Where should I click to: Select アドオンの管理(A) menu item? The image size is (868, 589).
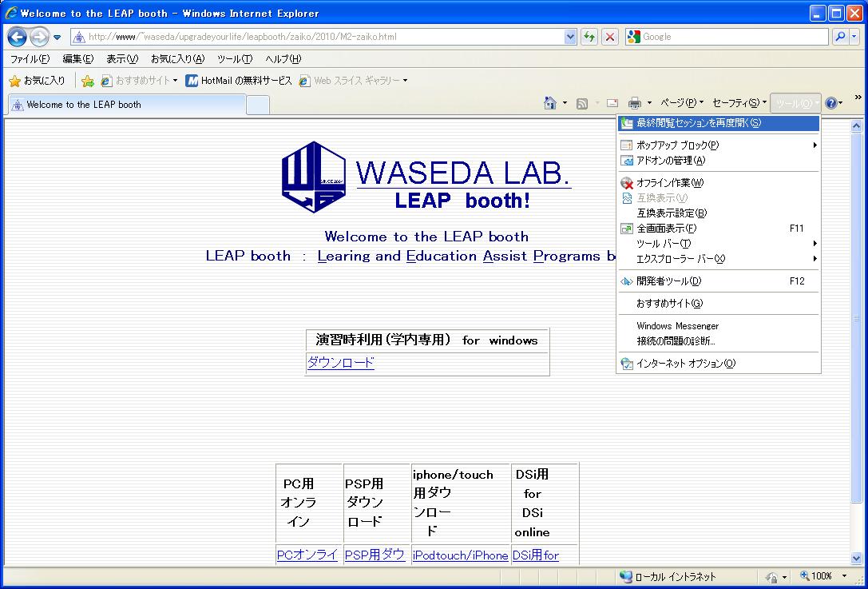click(x=719, y=161)
